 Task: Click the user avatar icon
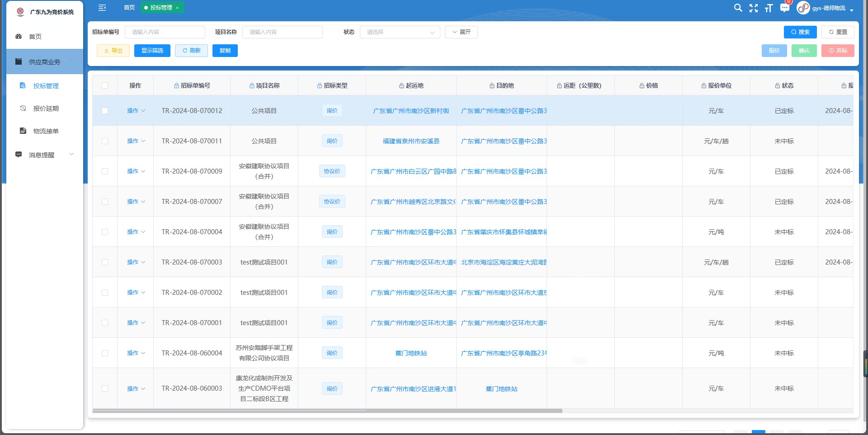point(803,8)
